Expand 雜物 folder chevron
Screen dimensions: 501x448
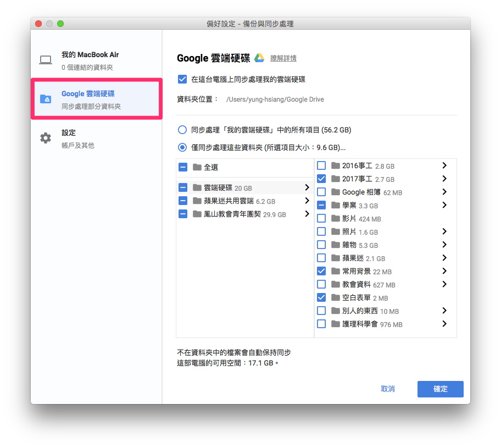coord(444,245)
